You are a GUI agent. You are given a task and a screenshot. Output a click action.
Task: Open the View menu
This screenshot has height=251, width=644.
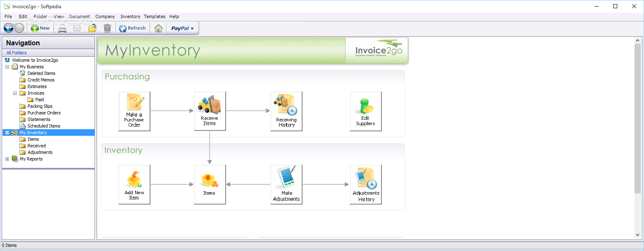[x=59, y=16]
